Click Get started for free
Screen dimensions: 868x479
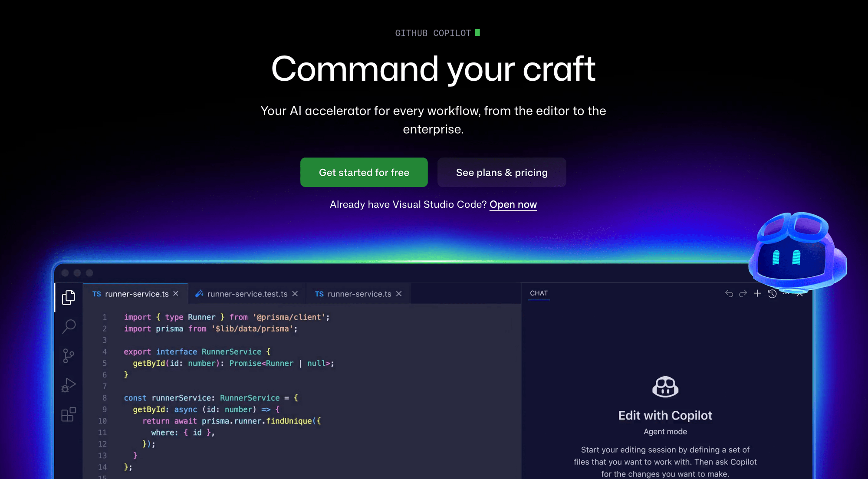(364, 172)
